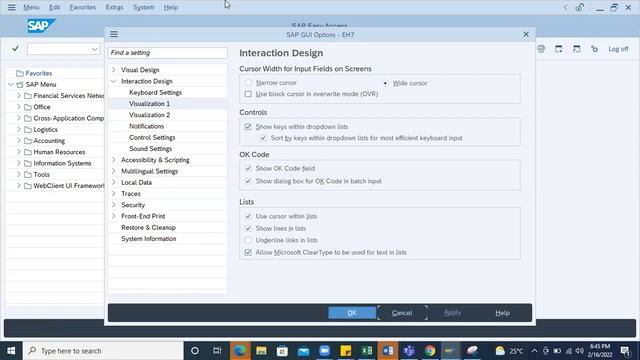
Task: Open Task View on the taskbar
Action: 217,351
